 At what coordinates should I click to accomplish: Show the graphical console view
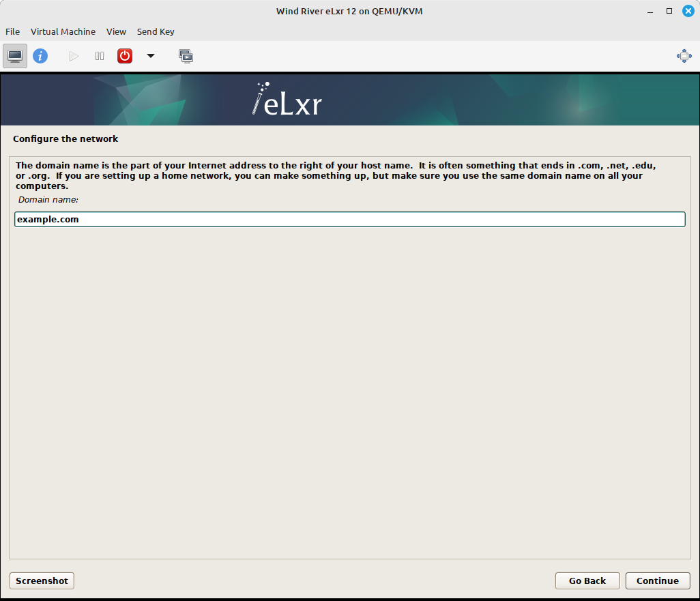(x=14, y=55)
